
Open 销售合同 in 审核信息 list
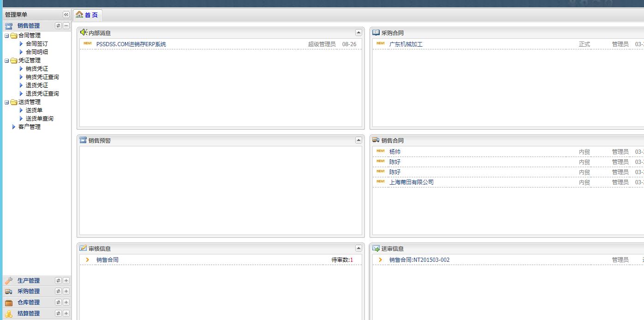[x=107, y=260]
